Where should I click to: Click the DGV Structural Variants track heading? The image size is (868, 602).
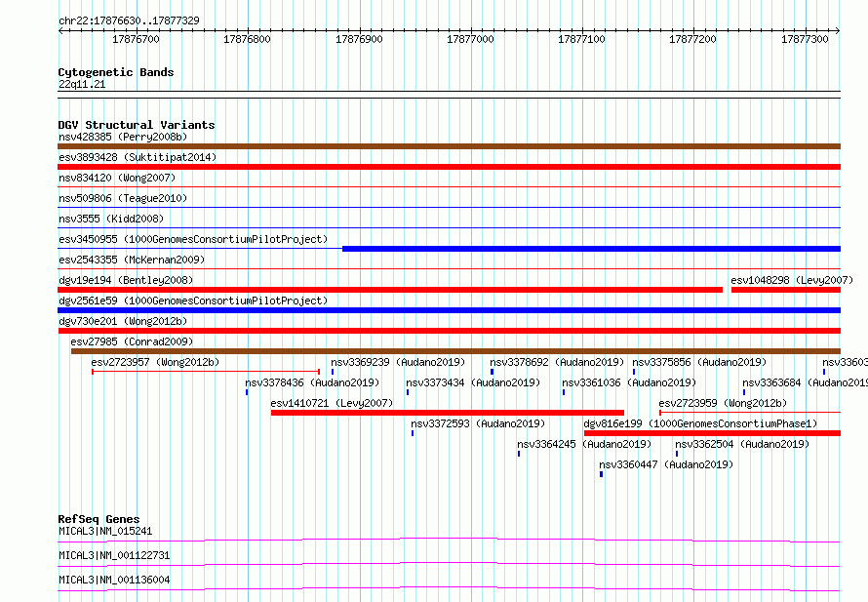137,125
